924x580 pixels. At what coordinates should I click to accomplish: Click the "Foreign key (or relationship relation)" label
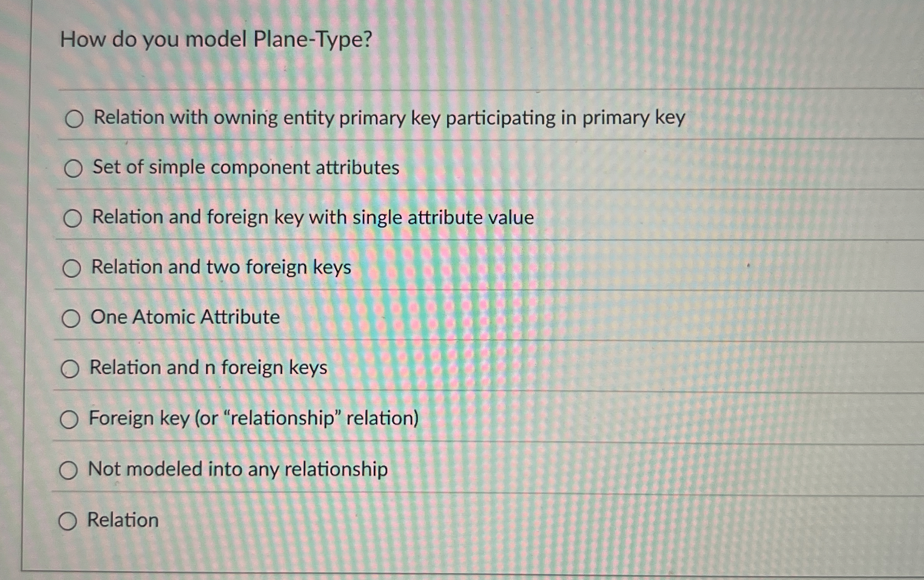click(254, 418)
